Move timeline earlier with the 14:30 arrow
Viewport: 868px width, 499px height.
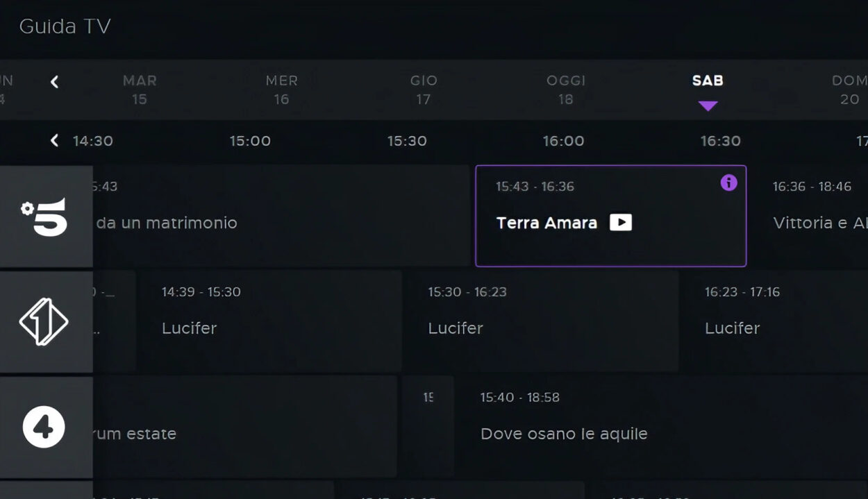point(54,141)
